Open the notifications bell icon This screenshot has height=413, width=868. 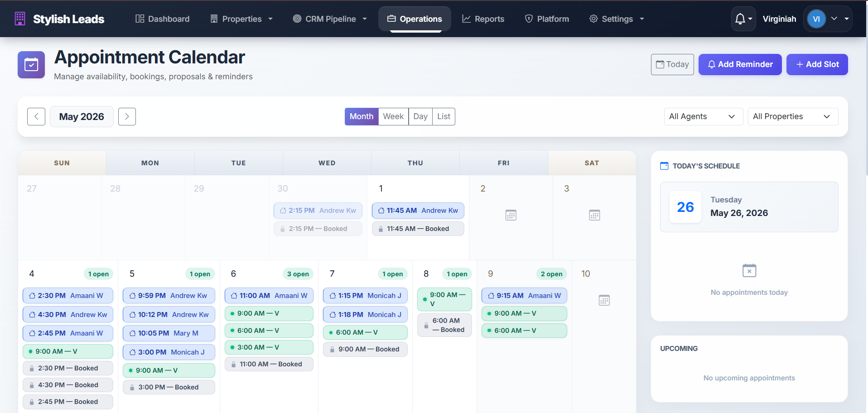743,19
